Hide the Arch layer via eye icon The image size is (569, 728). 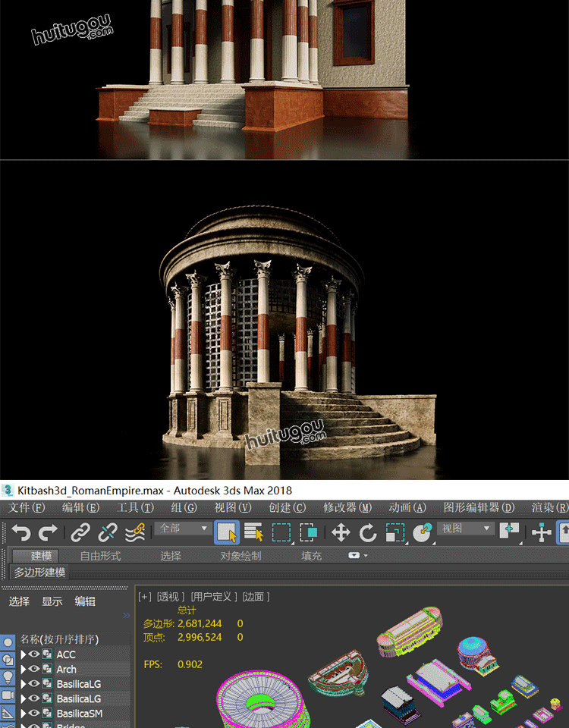(34, 669)
